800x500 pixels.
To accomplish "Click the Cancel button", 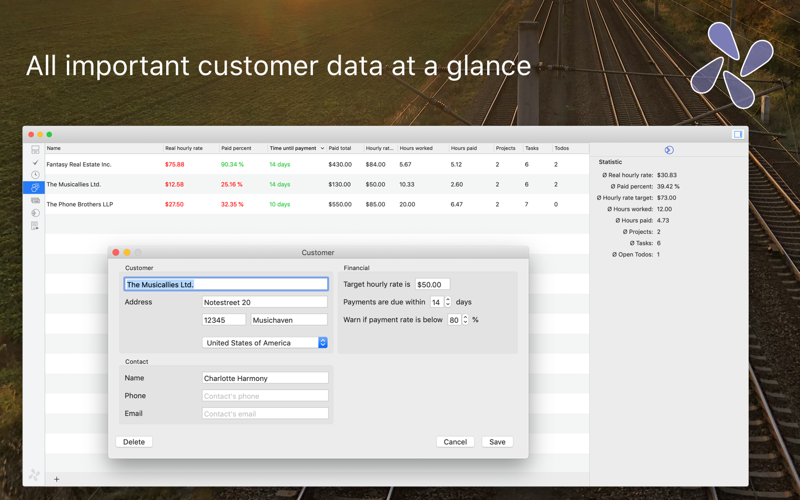I will [455, 442].
